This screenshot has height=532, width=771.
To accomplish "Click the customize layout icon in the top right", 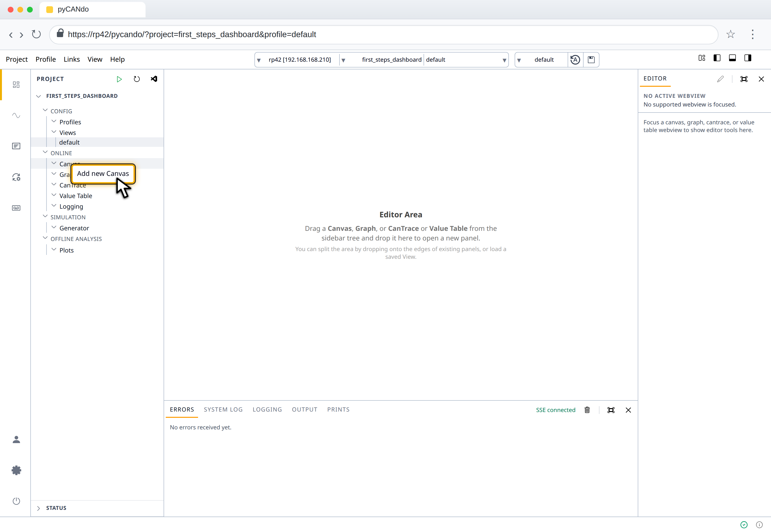I will click(x=702, y=58).
